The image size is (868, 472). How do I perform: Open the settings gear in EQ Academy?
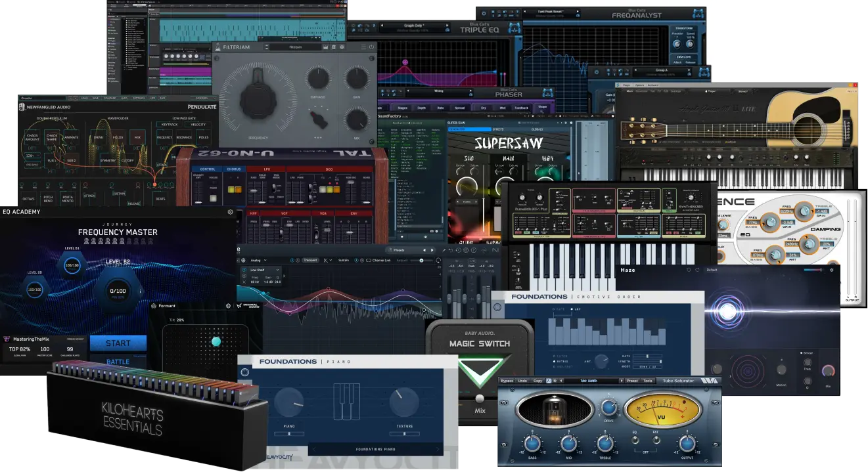coord(230,211)
